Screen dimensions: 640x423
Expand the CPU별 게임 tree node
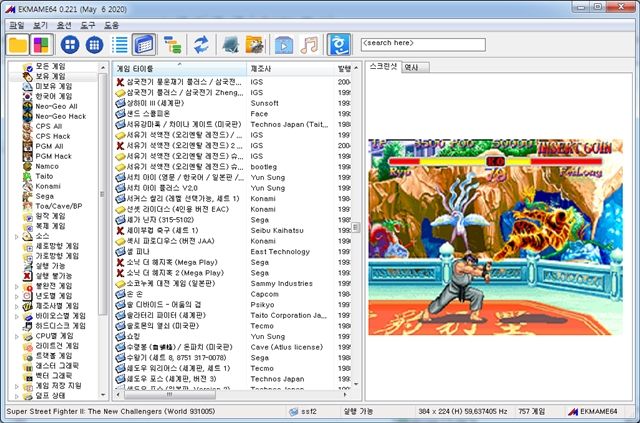click(17, 336)
